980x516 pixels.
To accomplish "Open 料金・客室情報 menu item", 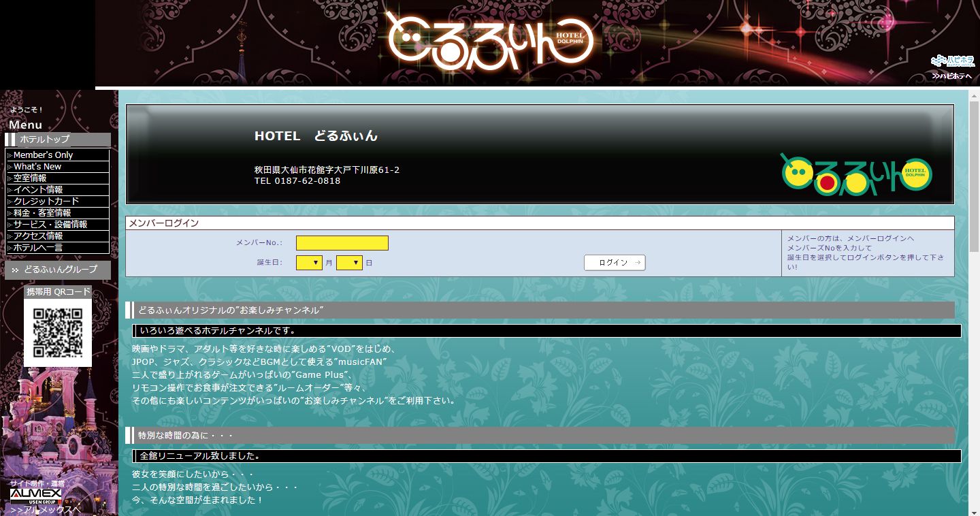I will (x=58, y=213).
